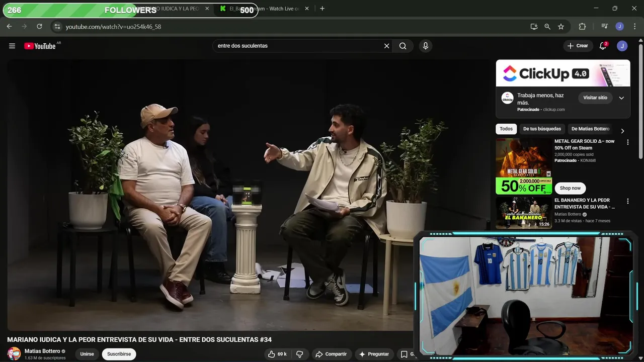The width and height of the screenshot is (644, 362).
Task: Open the browser extensions puzzle icon
Action: 582,27
